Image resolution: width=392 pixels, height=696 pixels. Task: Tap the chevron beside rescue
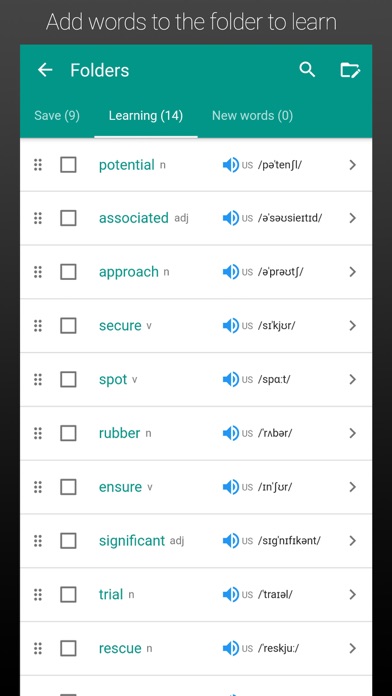tap(352, 649)
